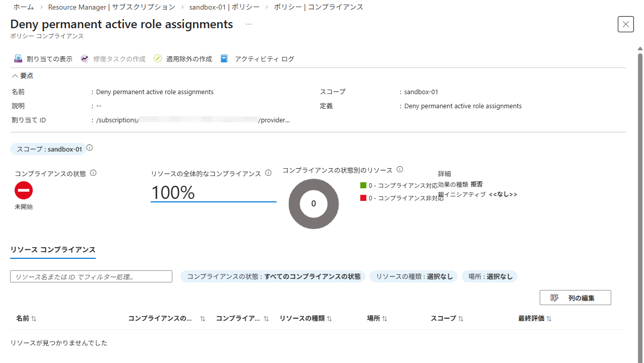
Task: Click the info icon beside コンプライアンスの状態
Action: click(x=93, y=173)
